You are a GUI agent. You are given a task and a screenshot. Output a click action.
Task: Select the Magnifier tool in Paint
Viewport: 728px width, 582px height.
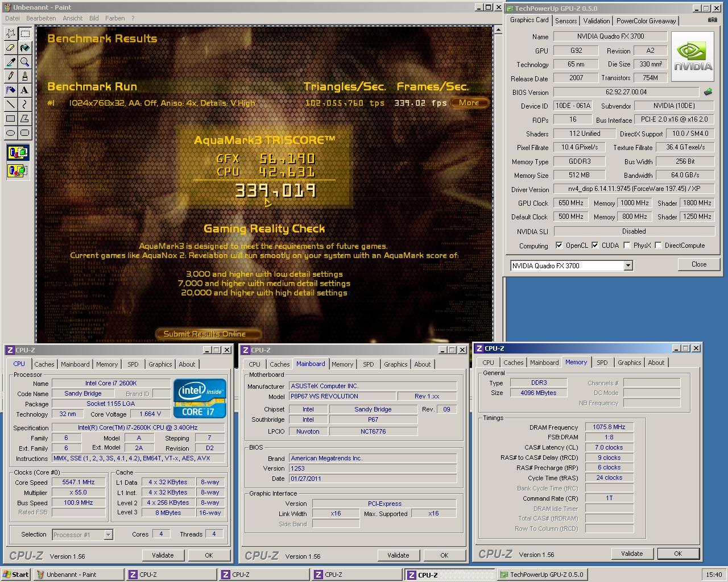click(x=24, y=62)
